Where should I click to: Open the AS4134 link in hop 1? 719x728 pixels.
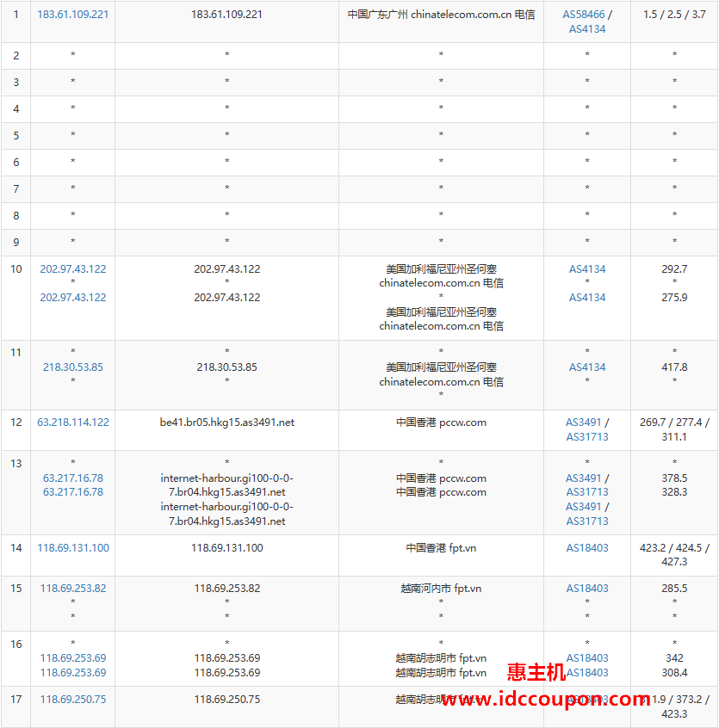pyautogui.click(x=587, y=29)
